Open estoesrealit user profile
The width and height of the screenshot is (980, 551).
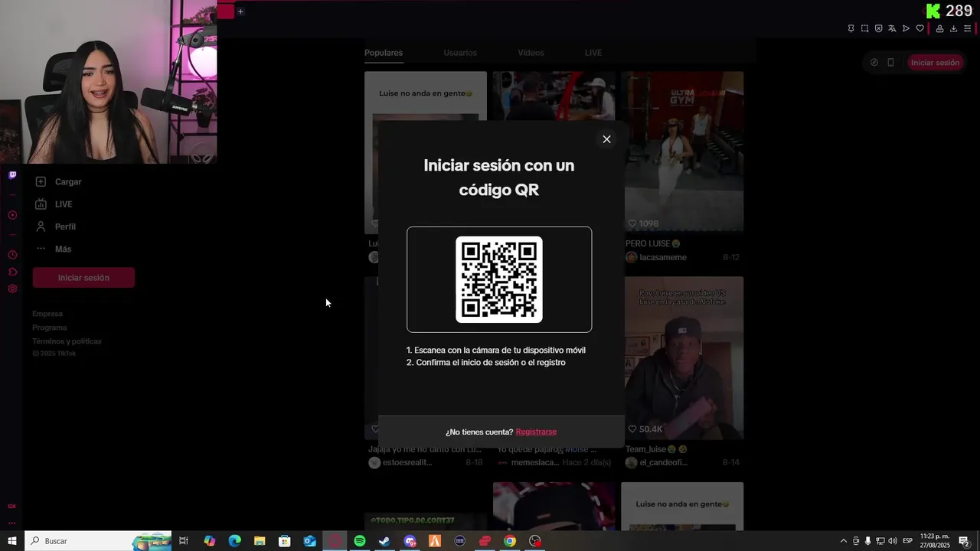coord(407,463)
